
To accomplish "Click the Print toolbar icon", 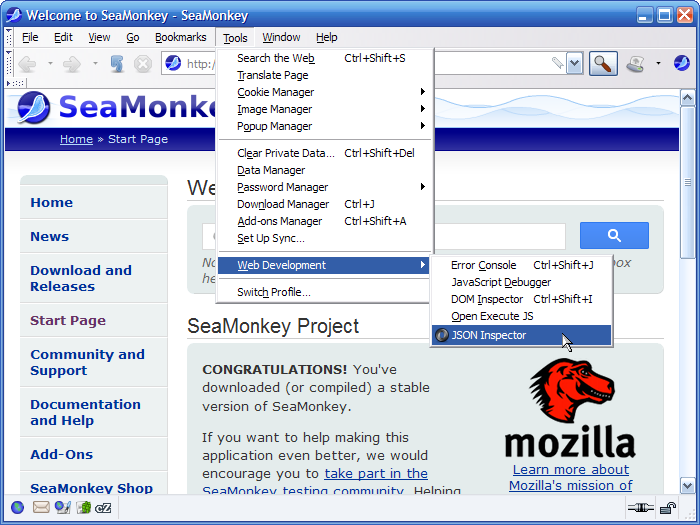I will click(636, 63).
